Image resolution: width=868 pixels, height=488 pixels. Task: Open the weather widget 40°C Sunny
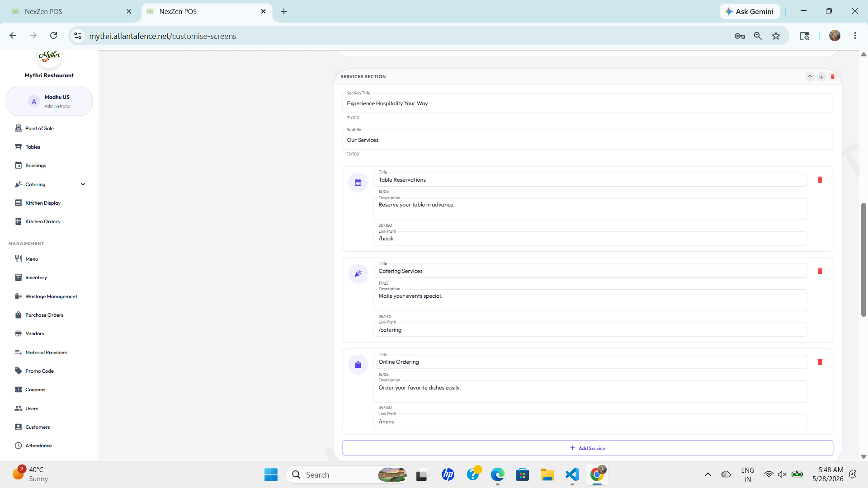click(x=31, y=474)
